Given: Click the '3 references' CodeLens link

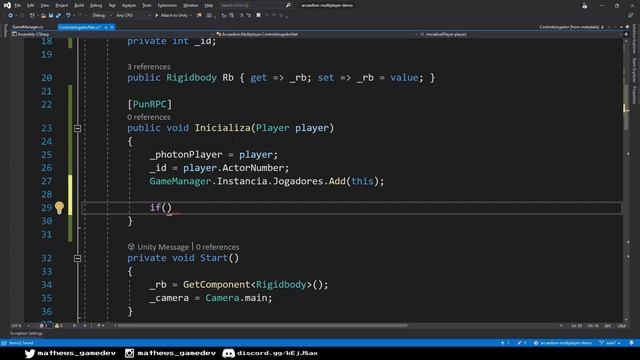Looking at the screenshot, I should click(x=149, y=67).
